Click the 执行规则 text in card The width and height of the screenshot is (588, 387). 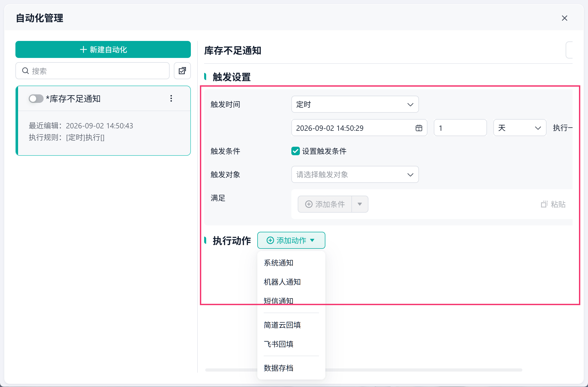click(x=66, y=137)
